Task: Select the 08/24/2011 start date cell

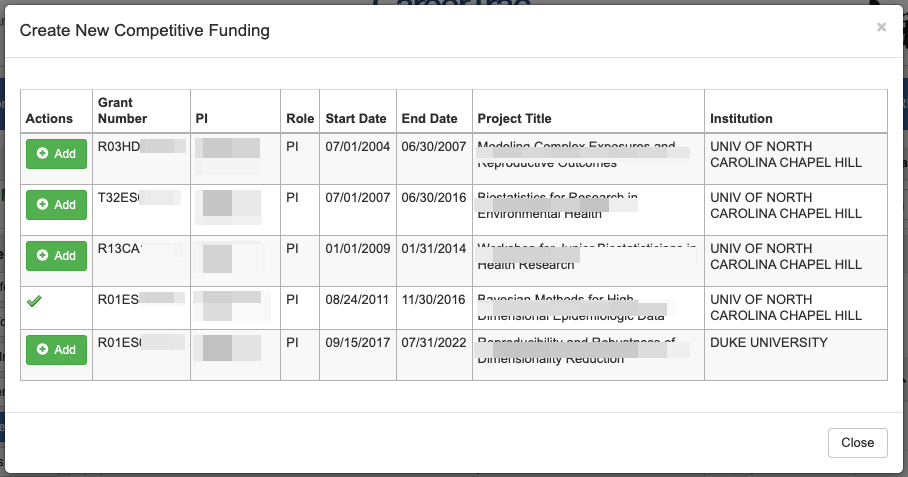Action: [x=356, y=297]
